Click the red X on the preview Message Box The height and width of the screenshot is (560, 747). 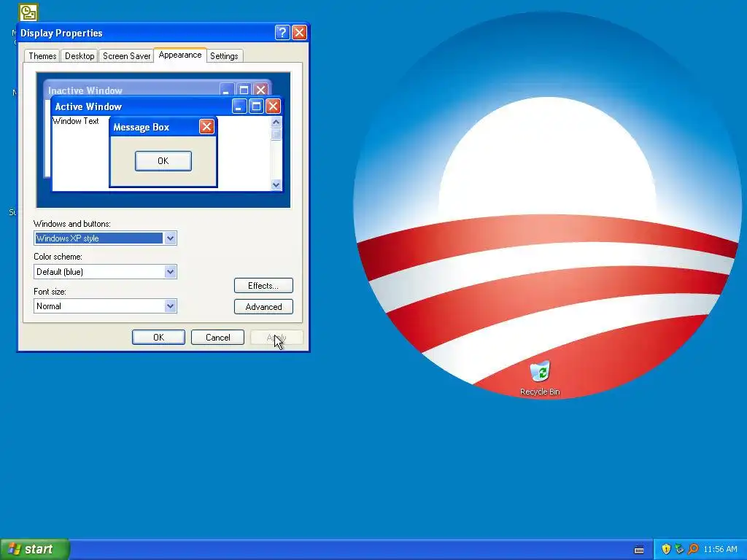coord(206,127)
